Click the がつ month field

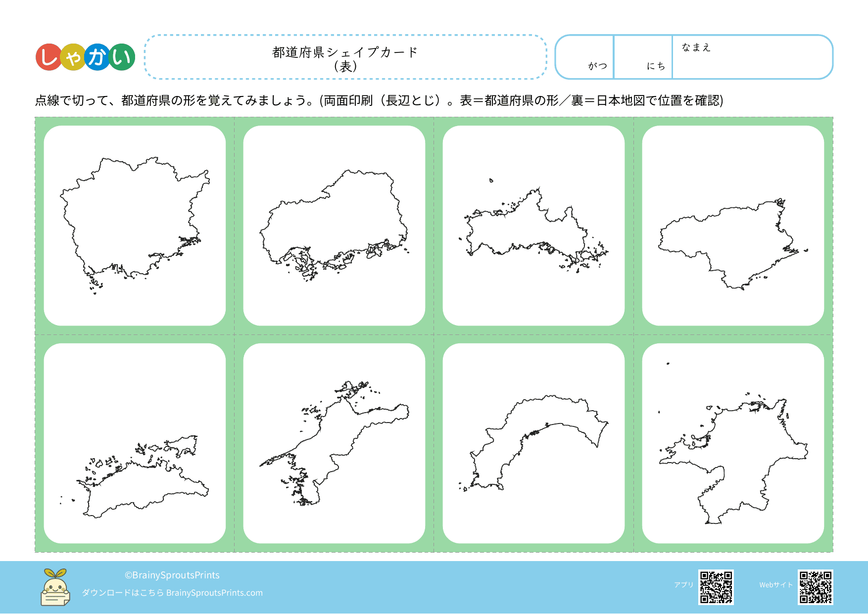[x=585, y=57]
